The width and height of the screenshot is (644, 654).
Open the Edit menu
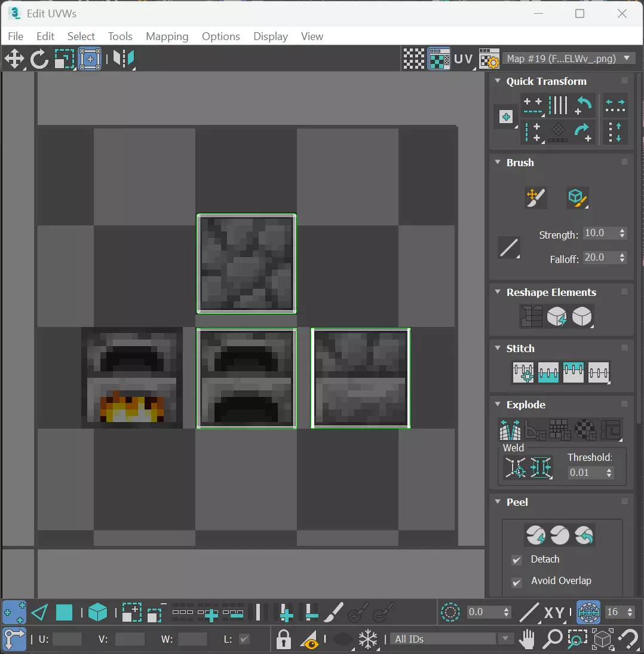(x=45, y=36)
